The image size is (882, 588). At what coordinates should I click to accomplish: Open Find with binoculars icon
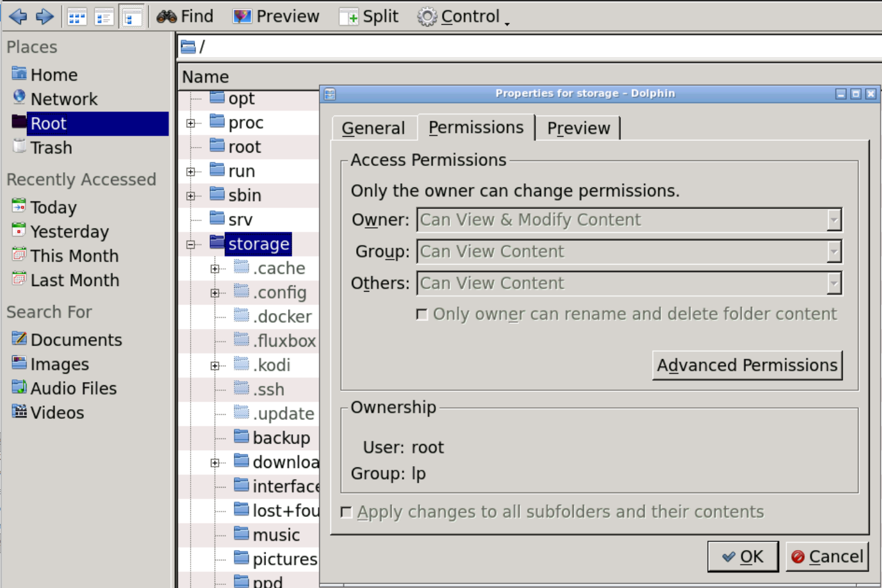pyautogui.click(x=185, y=17)
